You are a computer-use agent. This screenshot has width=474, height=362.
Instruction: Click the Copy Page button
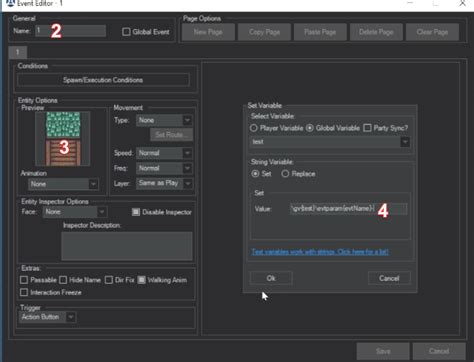264,32
